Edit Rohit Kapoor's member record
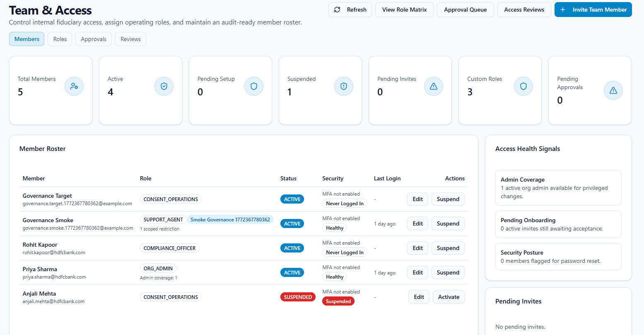This screenshot has height=335, width=644. point(417,248)
